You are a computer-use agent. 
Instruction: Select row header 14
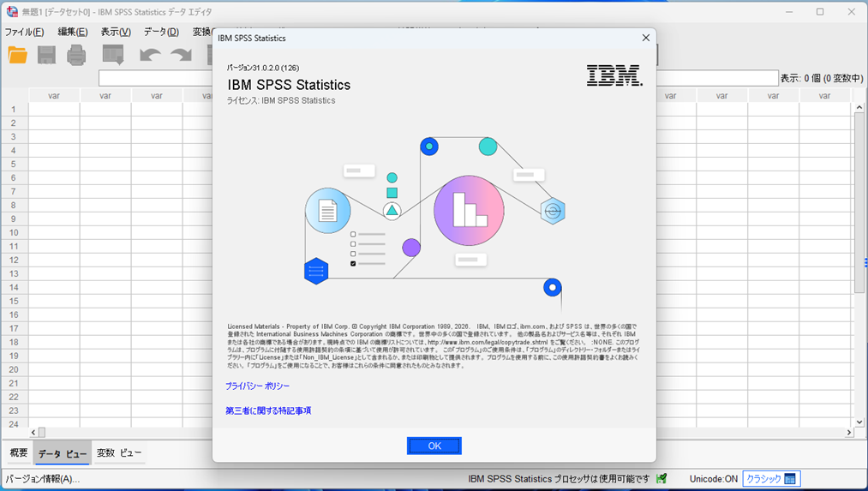14,287
